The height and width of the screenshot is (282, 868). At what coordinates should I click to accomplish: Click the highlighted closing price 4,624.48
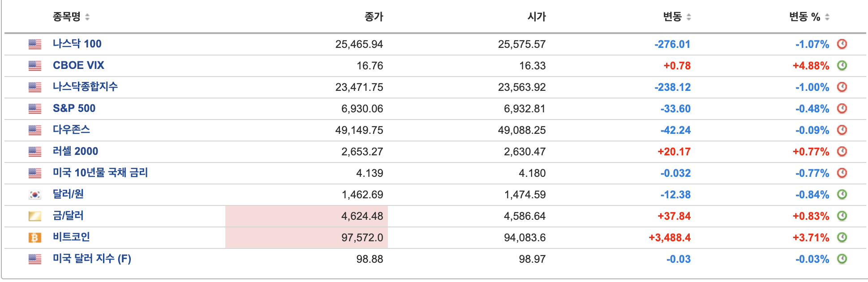point(362,216)
